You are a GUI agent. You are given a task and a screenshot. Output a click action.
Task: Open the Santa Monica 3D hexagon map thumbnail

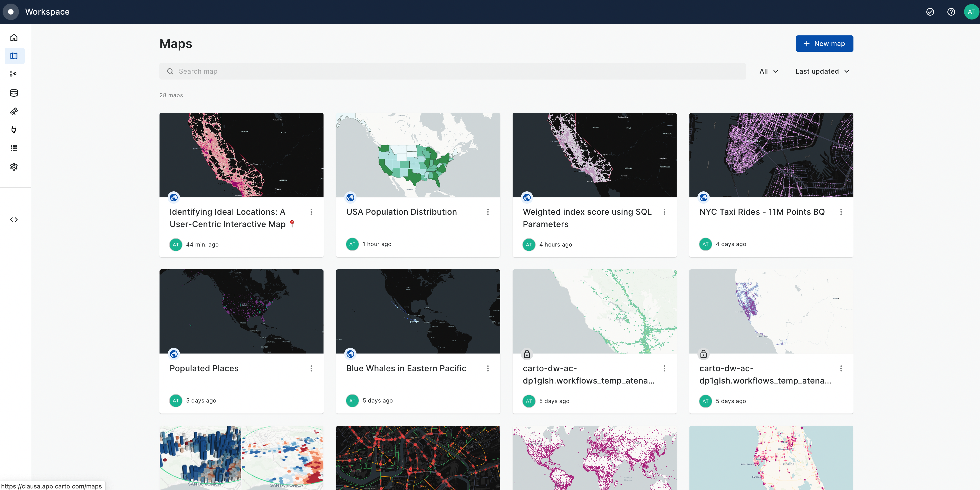(x=241, y=458)
